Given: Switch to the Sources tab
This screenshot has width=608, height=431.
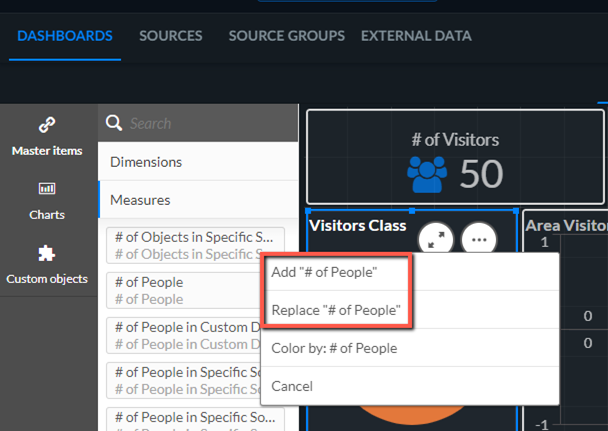Looking at the screenshot, I should (x=171, y=36).
